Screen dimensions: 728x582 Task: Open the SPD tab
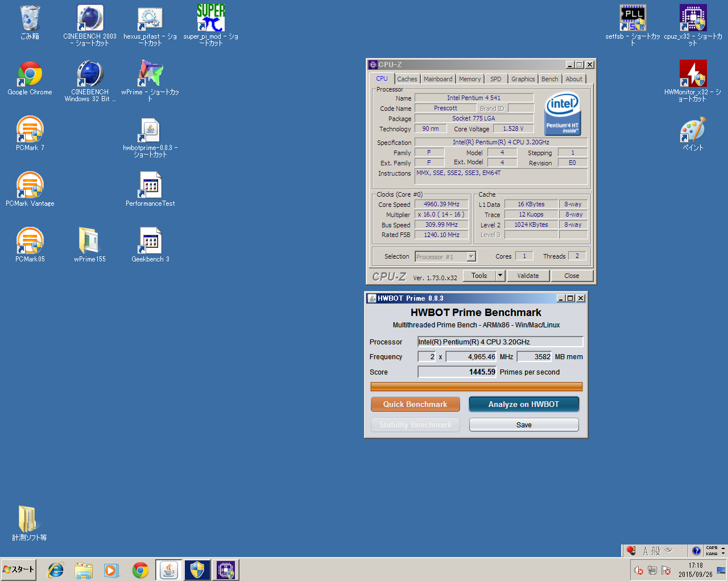pos(496,79)
